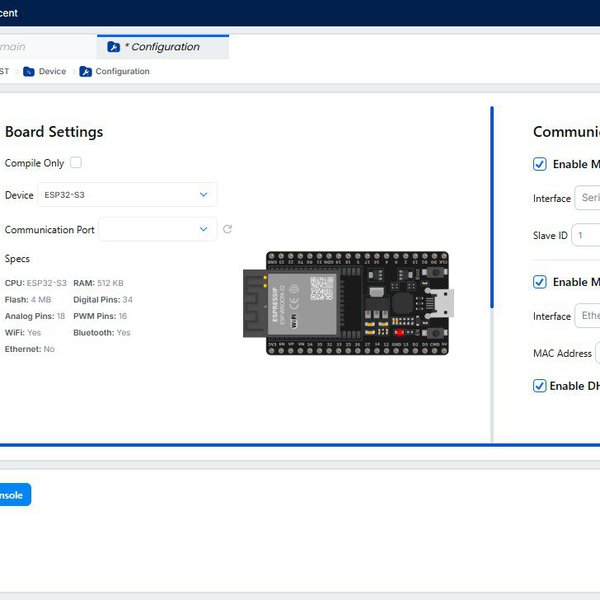Open the Serial interface dropdown
Image resolution: width=600 pixels, height=600 pixels.
click(587, 198)
